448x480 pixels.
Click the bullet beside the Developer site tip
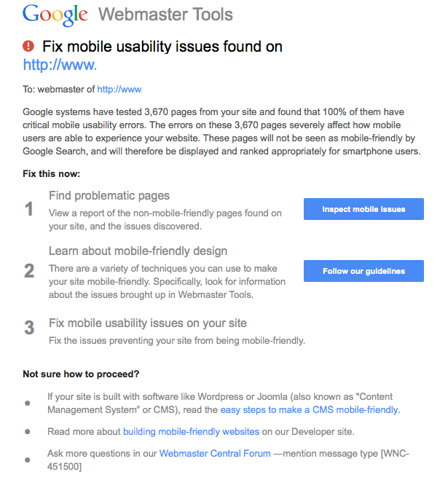click(28, 431)
